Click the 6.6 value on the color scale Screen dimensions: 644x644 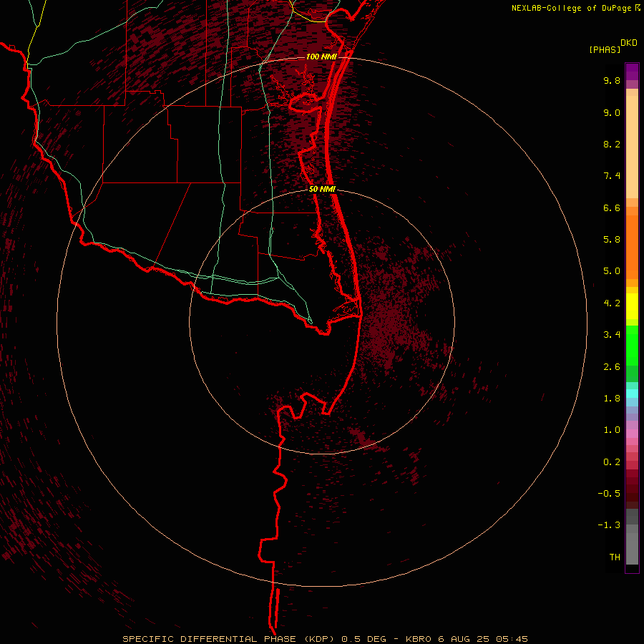[x=612, y=208]
